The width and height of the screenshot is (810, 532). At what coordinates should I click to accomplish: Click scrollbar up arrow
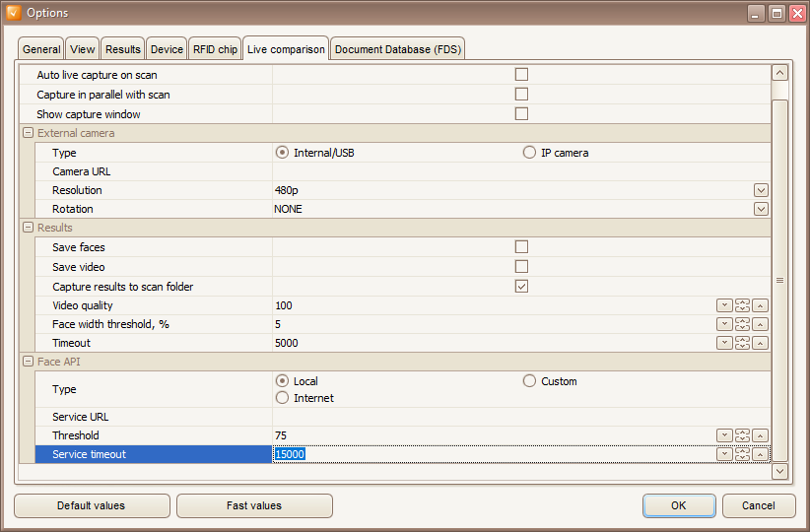[x=779, y=73]
